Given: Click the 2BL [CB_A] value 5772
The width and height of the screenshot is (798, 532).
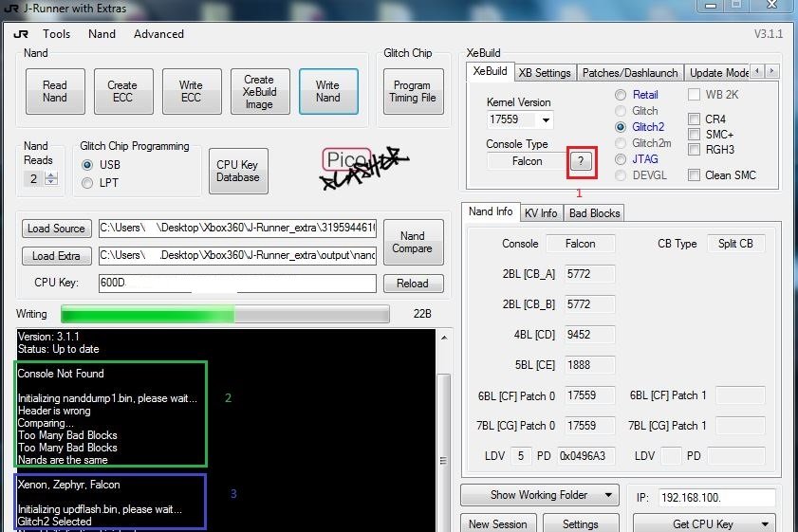Looking at the screenshot, I should coord(589,274).
